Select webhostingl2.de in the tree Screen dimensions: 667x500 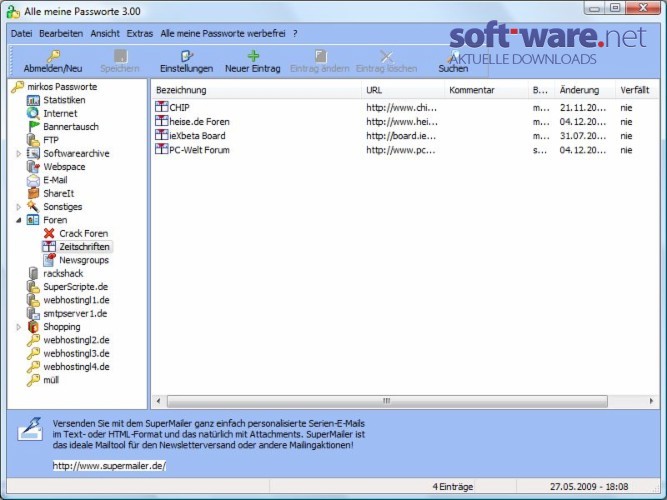[x=76, y=340]
